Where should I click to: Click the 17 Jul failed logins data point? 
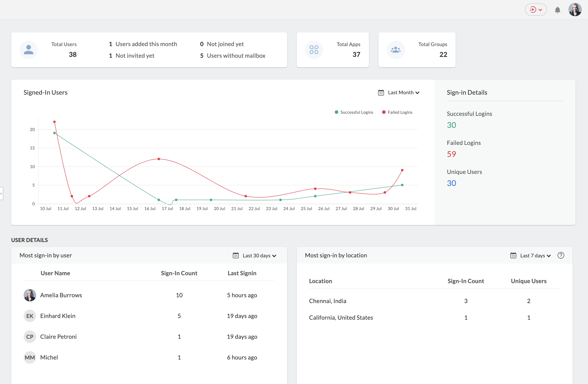coord(159,159)
